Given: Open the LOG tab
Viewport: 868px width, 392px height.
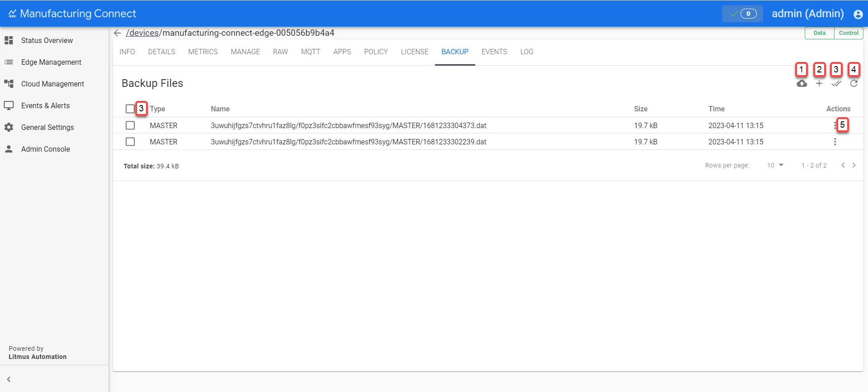Looking at the screenshot, I should click(527, 52).
